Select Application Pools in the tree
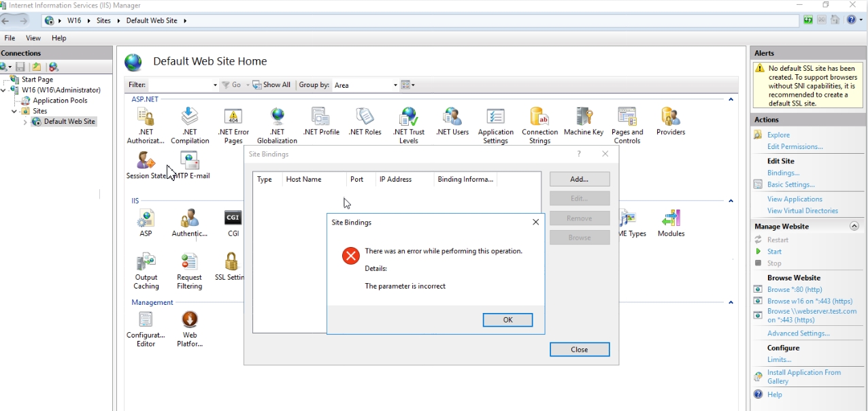868x411 pixels. point(60,101)
